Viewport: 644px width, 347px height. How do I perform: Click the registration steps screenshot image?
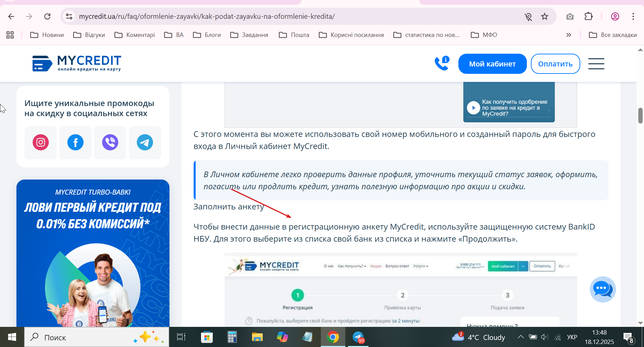coord(401,290)
